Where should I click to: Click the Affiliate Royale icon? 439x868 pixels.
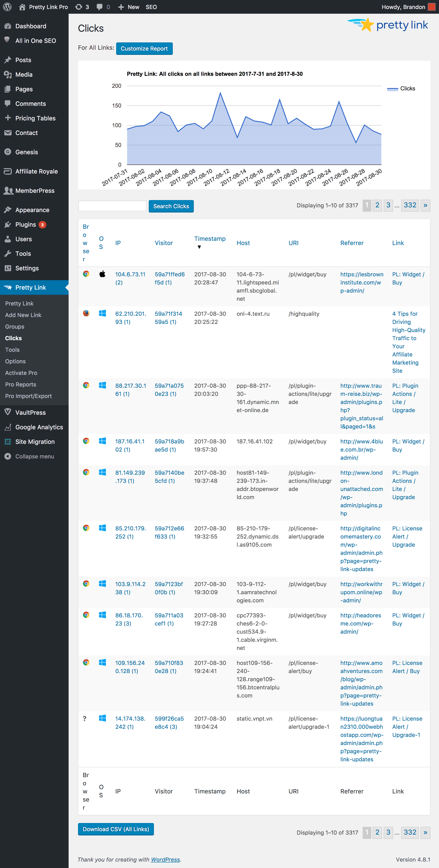(x=8, y=171)
